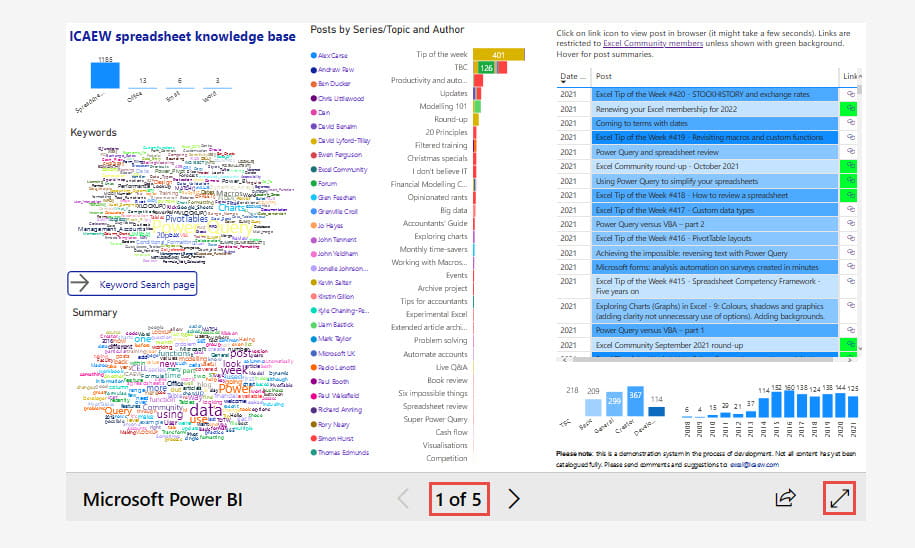Viewport: 915px width, 548px height.
Task: Open the Keyword Search page button
Action: click(132, 284)
